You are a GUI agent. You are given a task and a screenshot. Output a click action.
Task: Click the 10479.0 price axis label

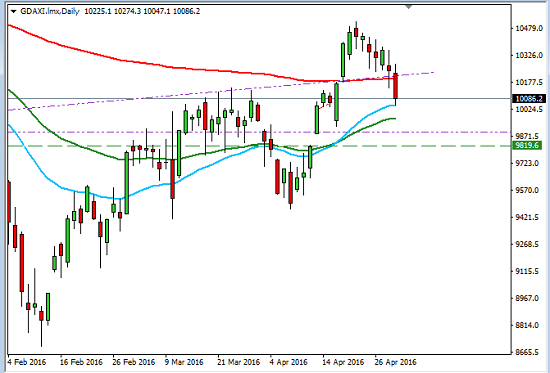tap(529, 28)
